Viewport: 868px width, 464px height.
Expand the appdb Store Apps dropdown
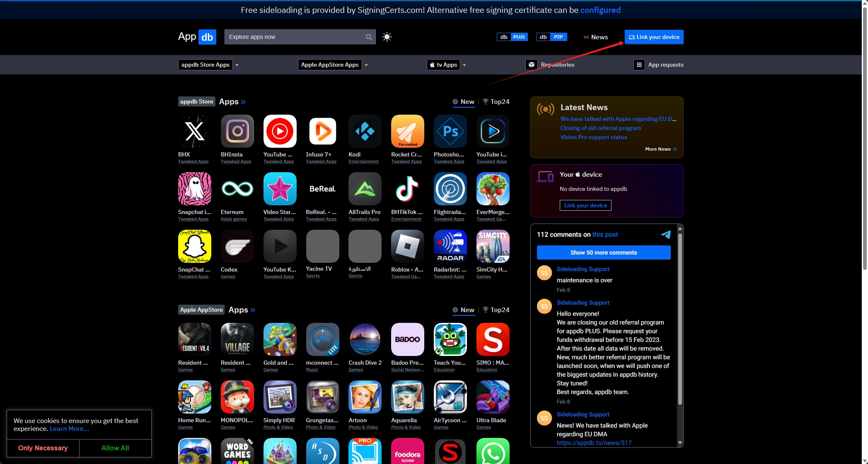pyautogui.click(x=237, y=65)
